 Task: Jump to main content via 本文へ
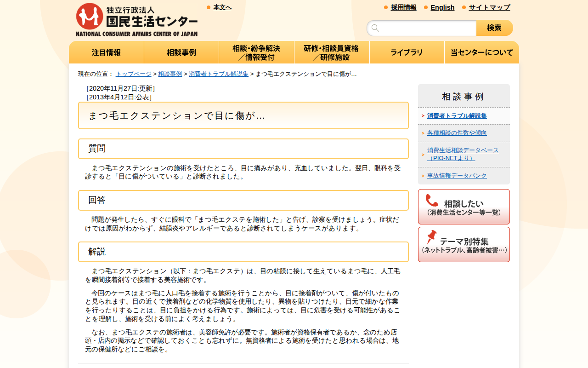point(222,7)
